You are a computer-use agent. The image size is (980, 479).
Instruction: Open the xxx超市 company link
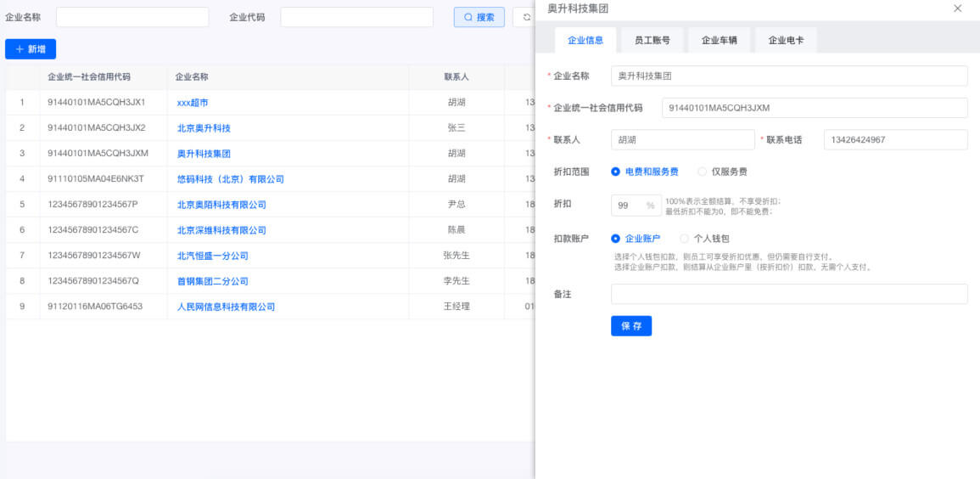tap(193, 103)
